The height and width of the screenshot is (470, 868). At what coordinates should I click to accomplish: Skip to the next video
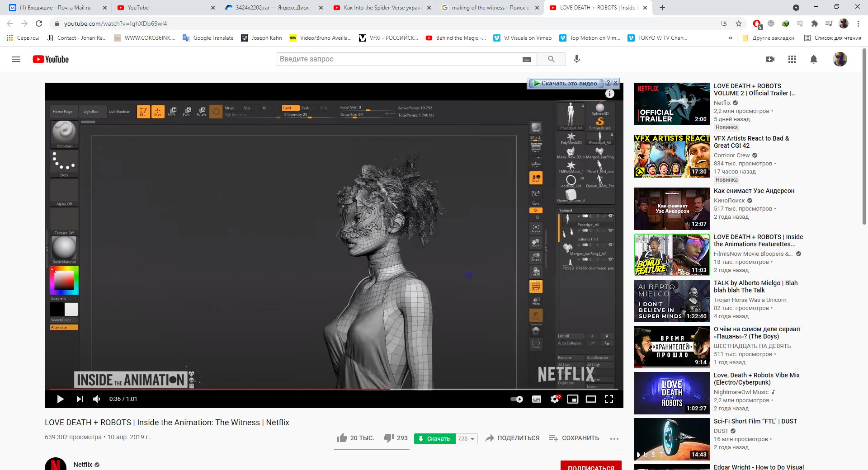(80, 399)
